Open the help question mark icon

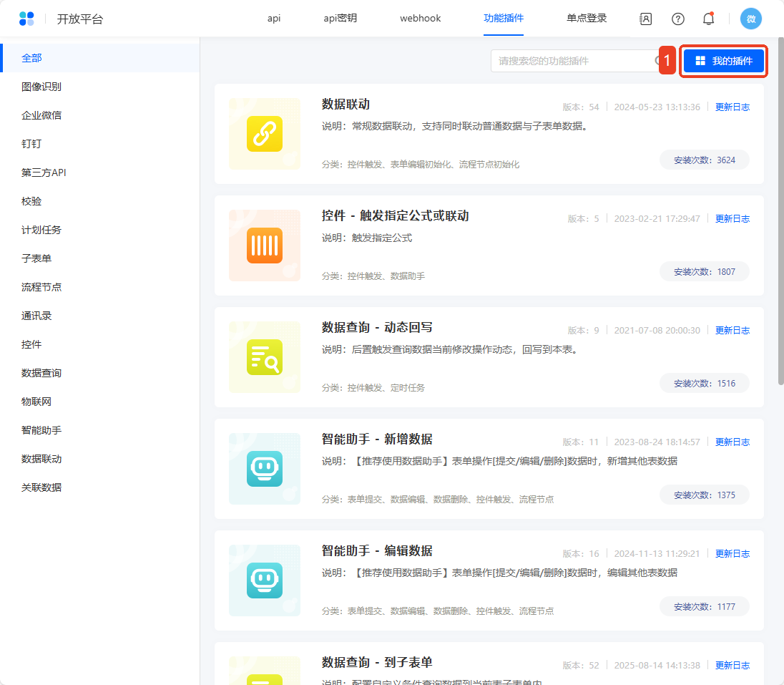pos(677,19)
